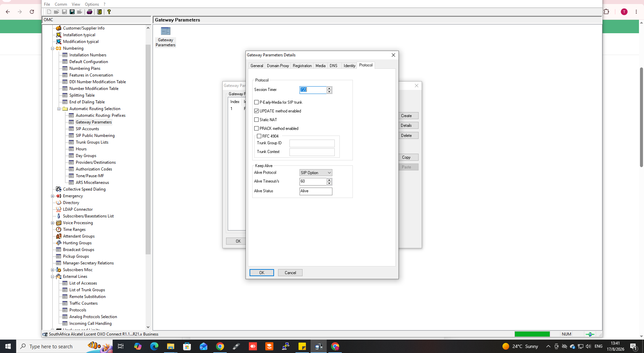This screenshot has height=353, width=644.
Task: Click the New file toolbar icon
Action: coord(49,12)
